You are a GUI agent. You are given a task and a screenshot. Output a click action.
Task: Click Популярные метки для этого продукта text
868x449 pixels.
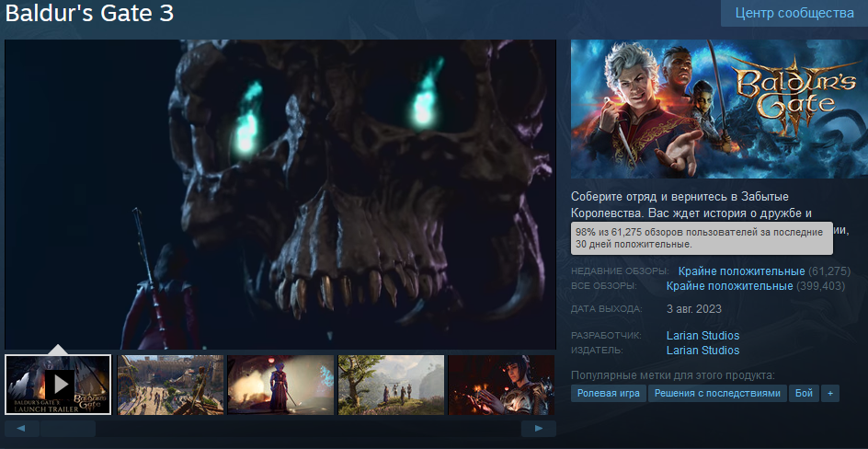point(672,375)
